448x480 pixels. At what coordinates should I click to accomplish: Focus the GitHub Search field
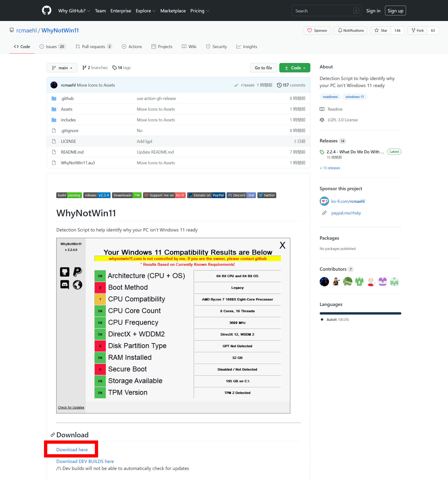click(326, 11)
